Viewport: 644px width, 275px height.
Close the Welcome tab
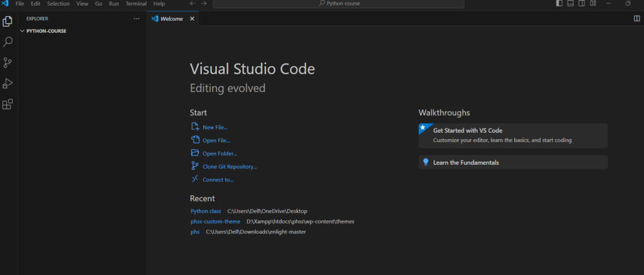tap(192, 19)
